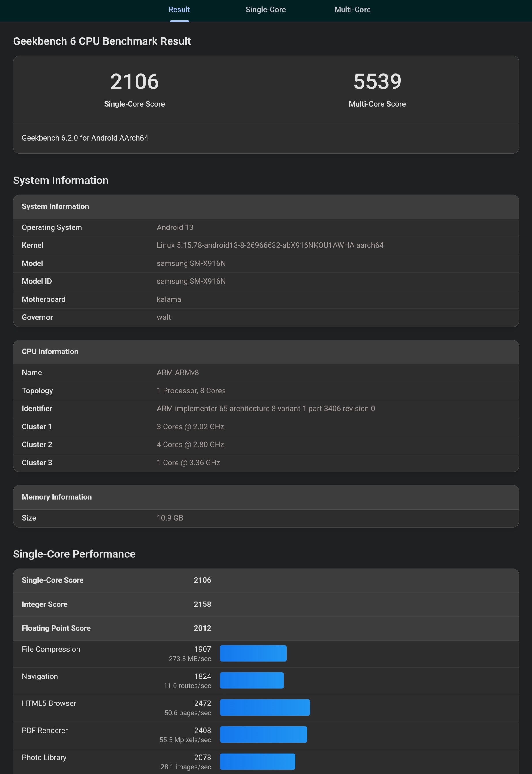Click the File Compression score bar

[253, 653]
